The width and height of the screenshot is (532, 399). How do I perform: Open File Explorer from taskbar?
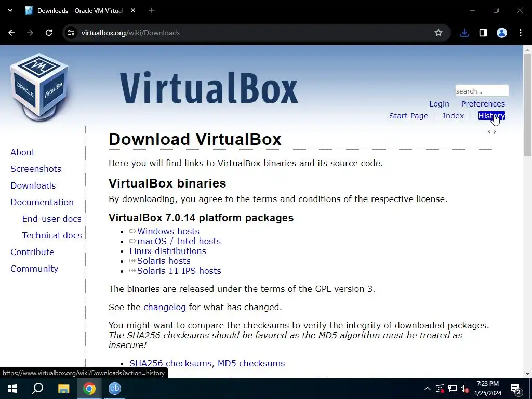click(63, 389)
